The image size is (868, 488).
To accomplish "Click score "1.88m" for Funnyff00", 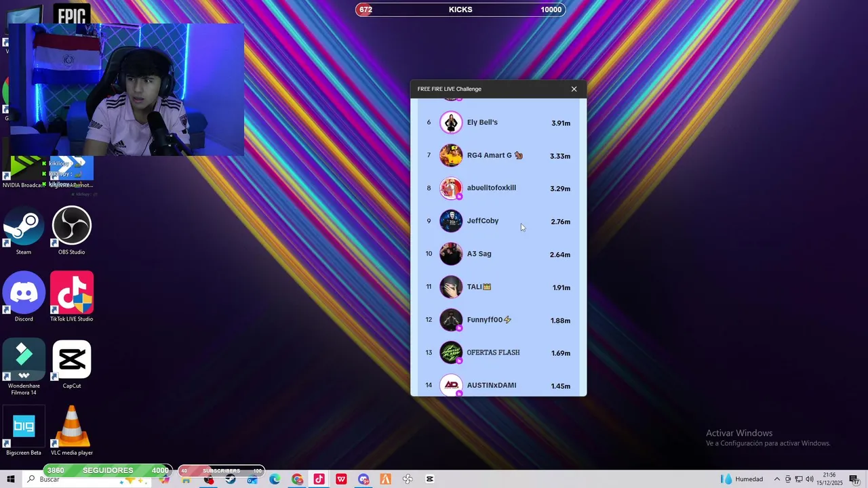I will point(561,321).
